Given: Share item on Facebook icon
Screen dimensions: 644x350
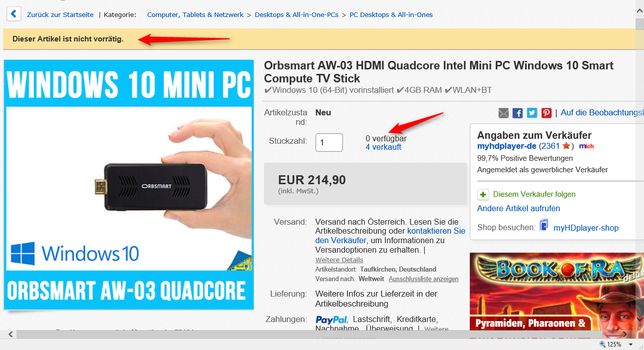Looking at the screenshot, I should 518,113.
